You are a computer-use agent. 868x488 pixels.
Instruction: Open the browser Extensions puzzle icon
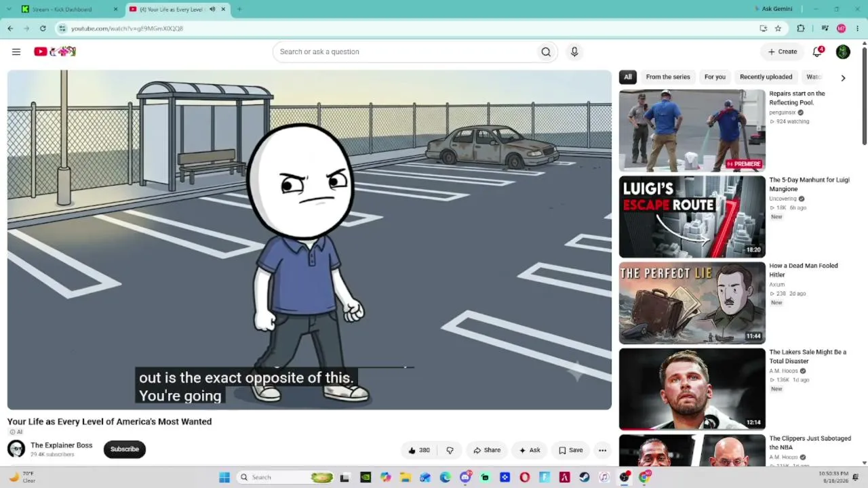pos(801,28)
